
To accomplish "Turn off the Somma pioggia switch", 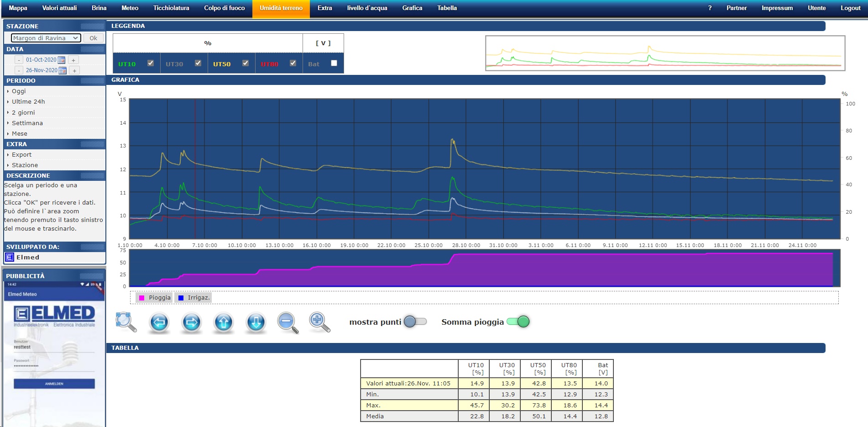I will click(518, 322).
